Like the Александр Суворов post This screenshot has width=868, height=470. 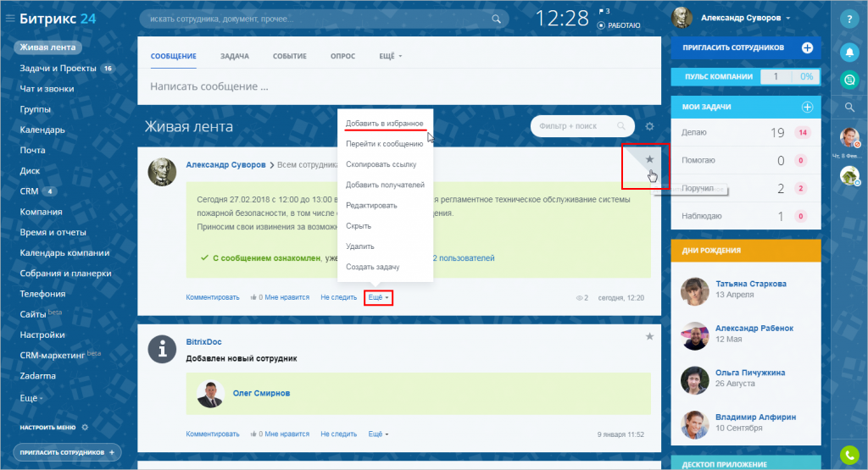[280, 297]
